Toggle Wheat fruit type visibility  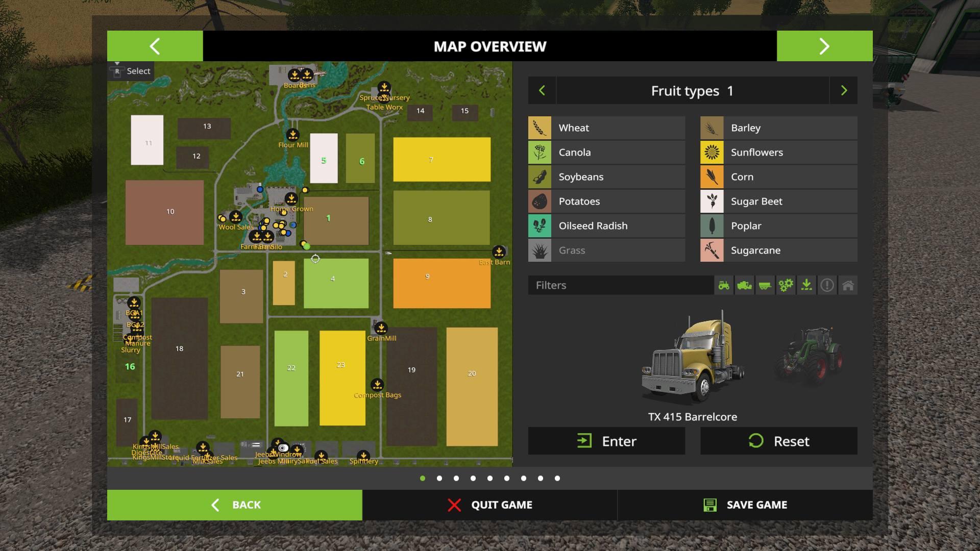pos(606,128)
